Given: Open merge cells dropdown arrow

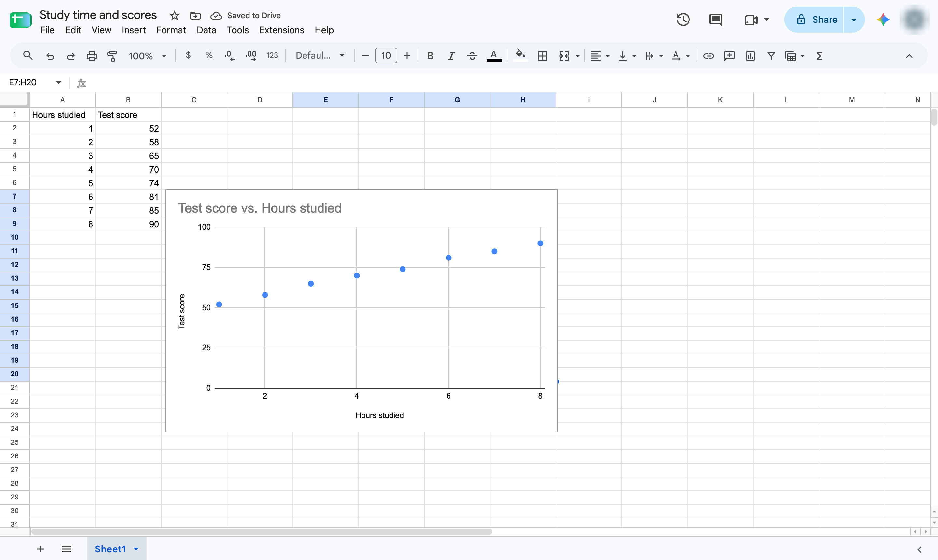Looking at the screenshot, I should tap(577, 56).
